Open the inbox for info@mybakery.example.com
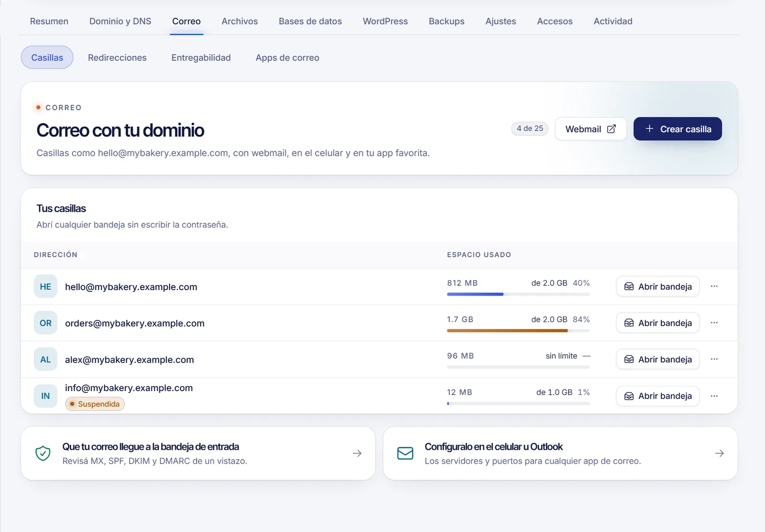Screen dimensions: 765x532 tap(658, 396)
